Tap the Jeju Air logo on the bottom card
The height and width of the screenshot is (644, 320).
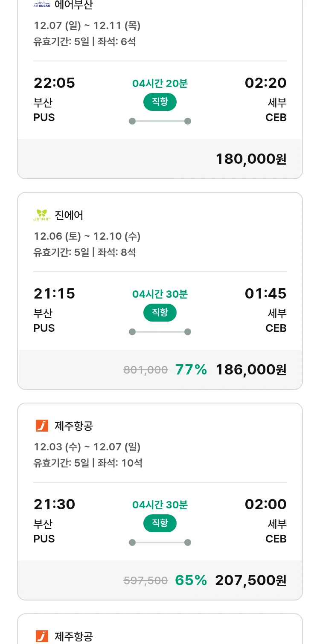click(42, 636)
